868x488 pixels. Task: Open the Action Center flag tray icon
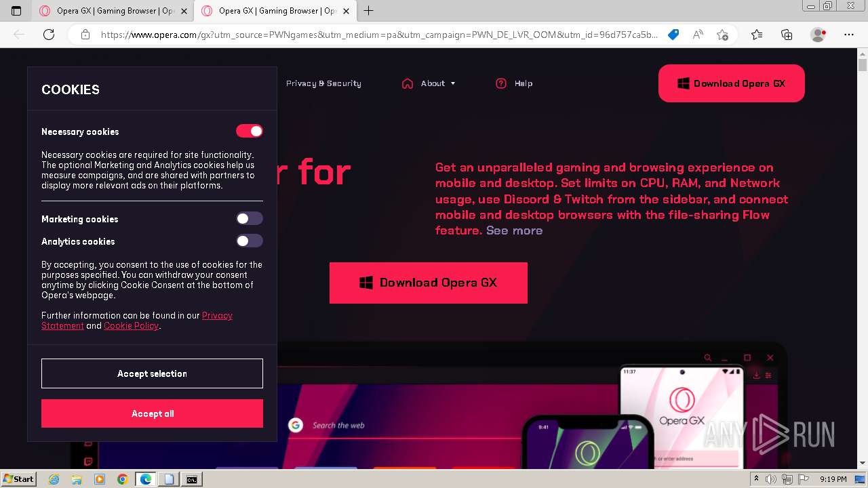804,479
